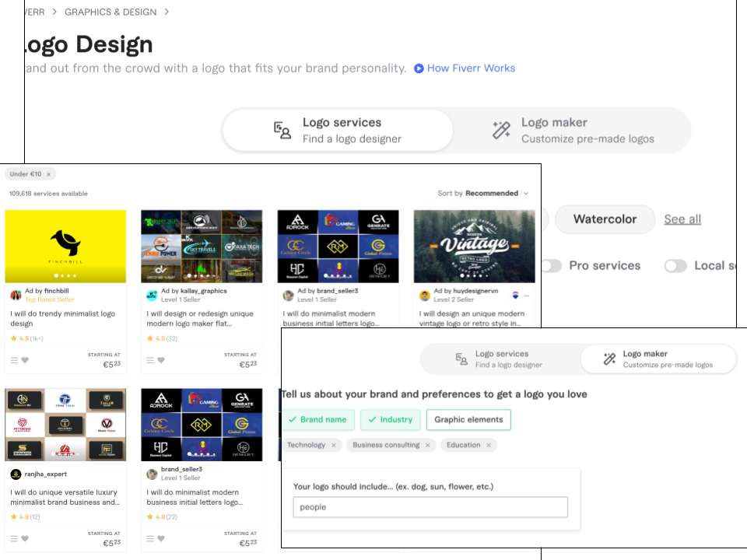The width and height of the screenshot is (747, 560).
Task: Select Logo services tab in the small panel
Action: pos(500,359)
